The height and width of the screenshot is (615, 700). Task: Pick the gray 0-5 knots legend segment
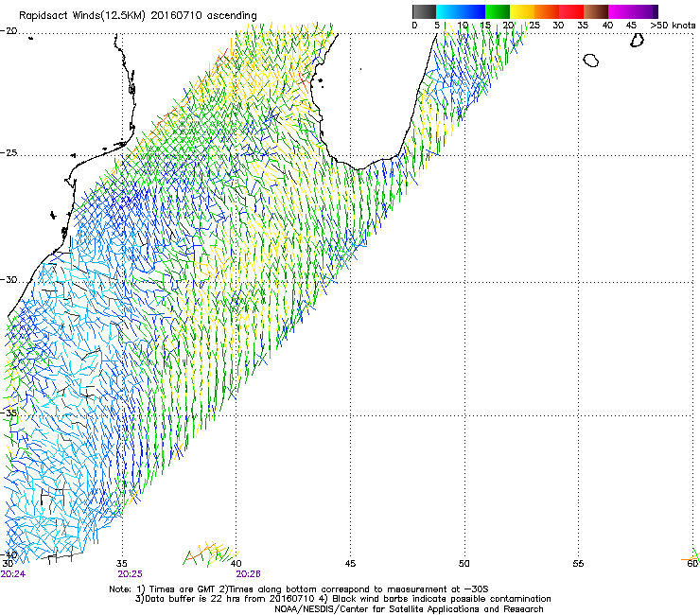(424, 11)
